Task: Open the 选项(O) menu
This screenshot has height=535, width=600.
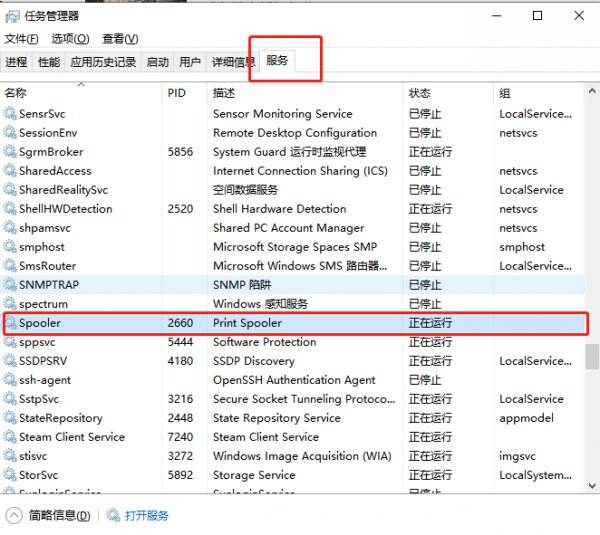Action: point(70,39)
